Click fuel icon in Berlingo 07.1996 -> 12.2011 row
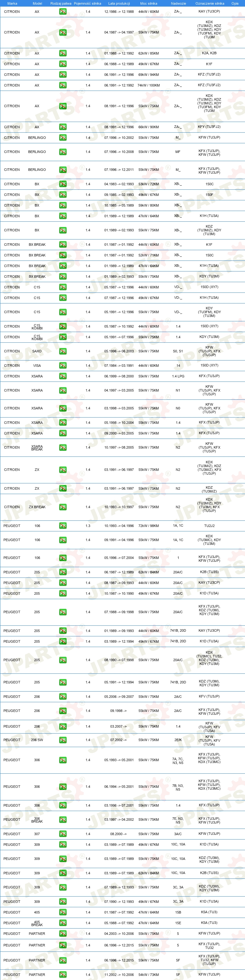 (x=63, y=170)
